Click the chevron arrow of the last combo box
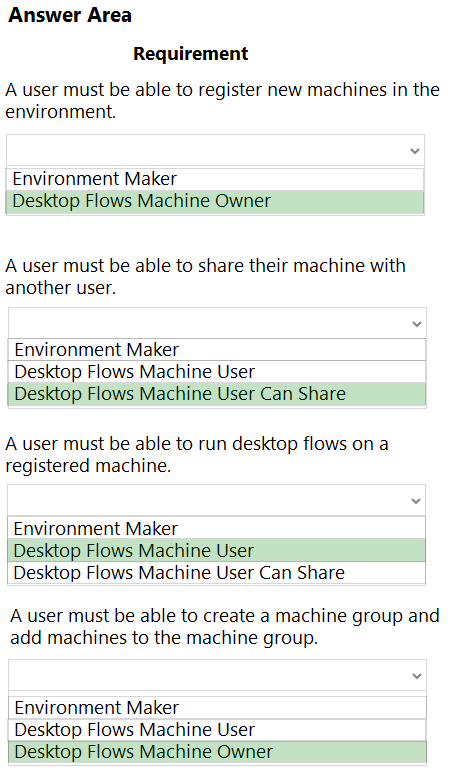The width and height of the screenshot is (462, 783). pos(417,676)
